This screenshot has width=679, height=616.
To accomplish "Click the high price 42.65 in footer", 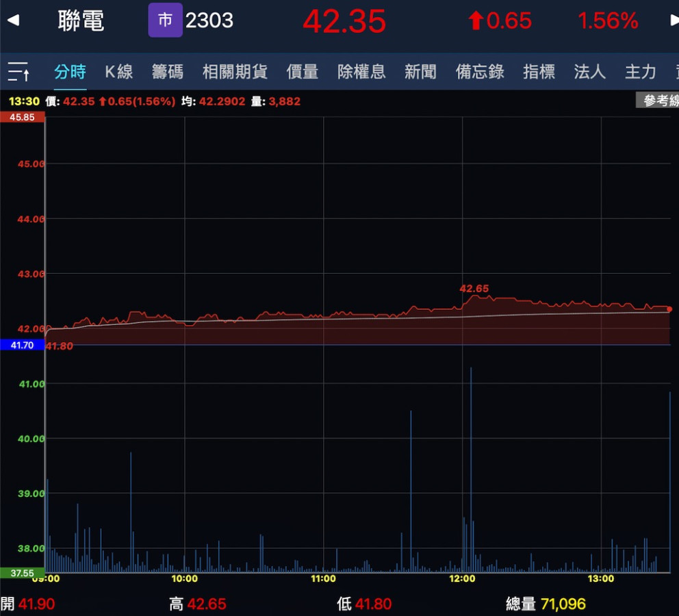I will 207,604.
